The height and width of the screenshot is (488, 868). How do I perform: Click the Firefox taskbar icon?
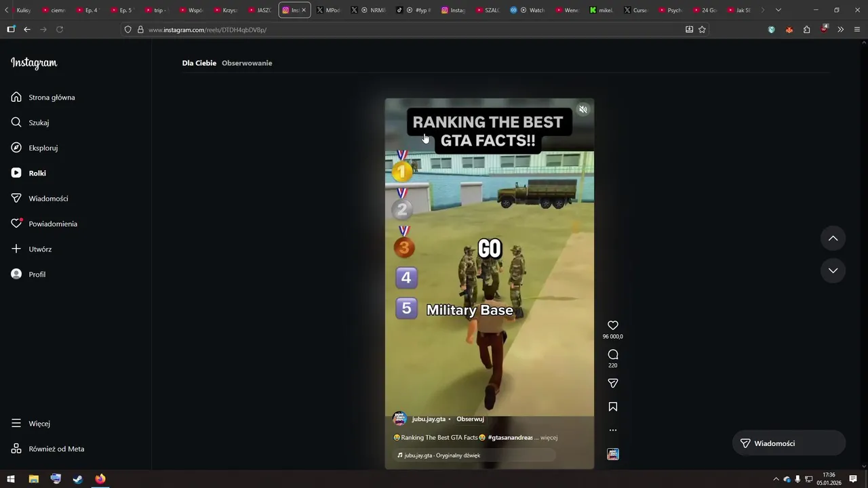pos(100,479)
